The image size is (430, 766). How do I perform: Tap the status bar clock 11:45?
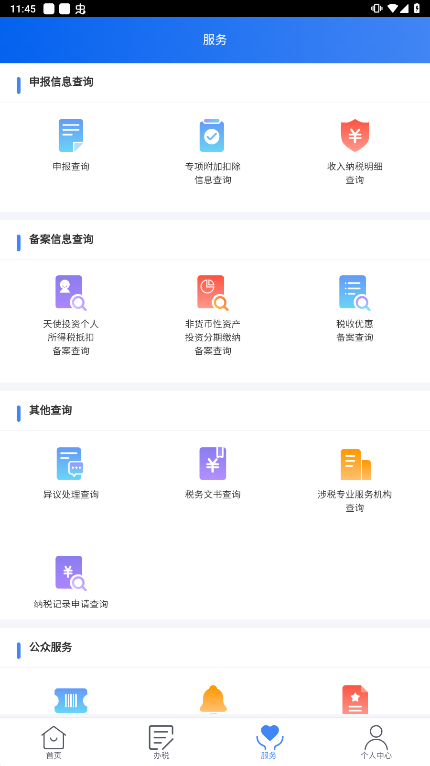tap(23, 8)
